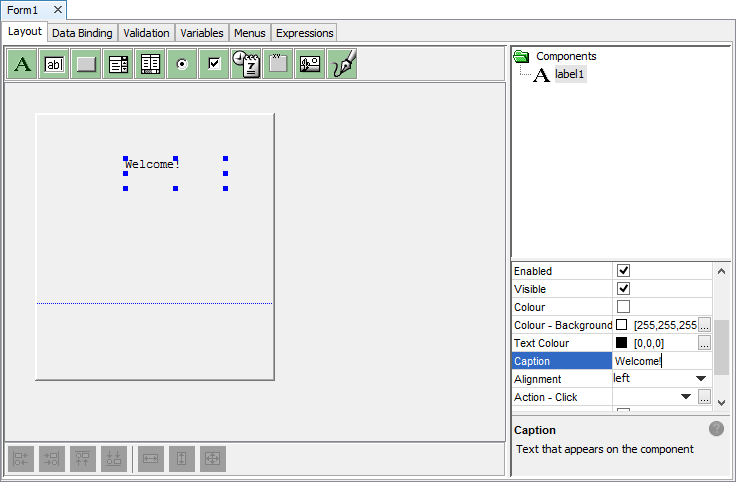Select label1 in the Components tree

click(x=570, y=74)
